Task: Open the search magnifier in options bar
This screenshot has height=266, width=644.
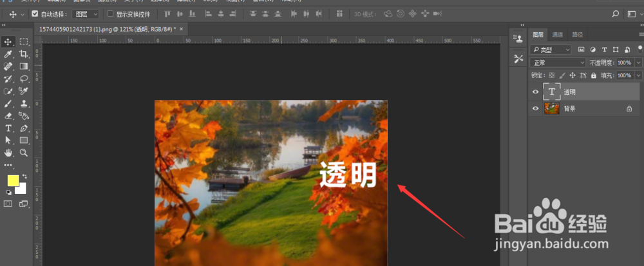Action: (615, 14)
